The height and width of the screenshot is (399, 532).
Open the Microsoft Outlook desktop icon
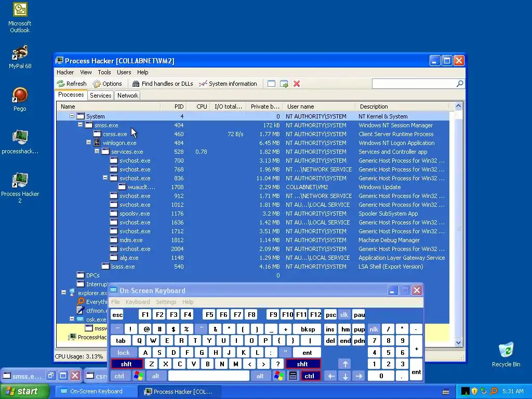click(x=20, y=18)
